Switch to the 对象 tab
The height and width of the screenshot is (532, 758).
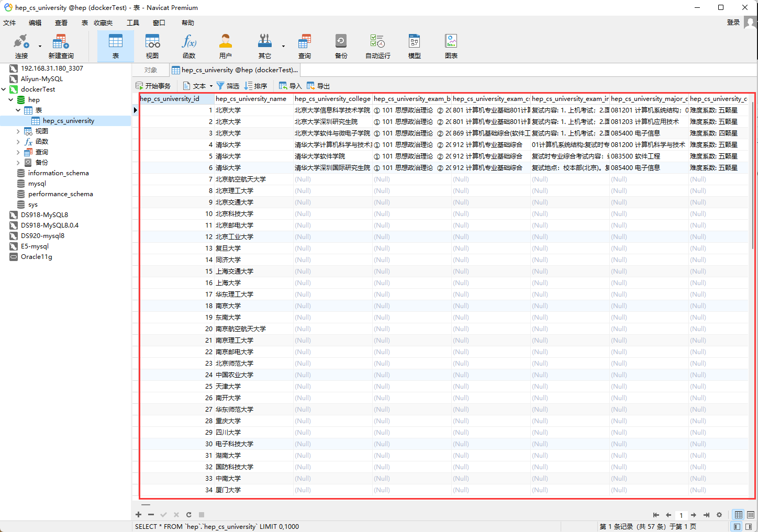coord(151,70)
